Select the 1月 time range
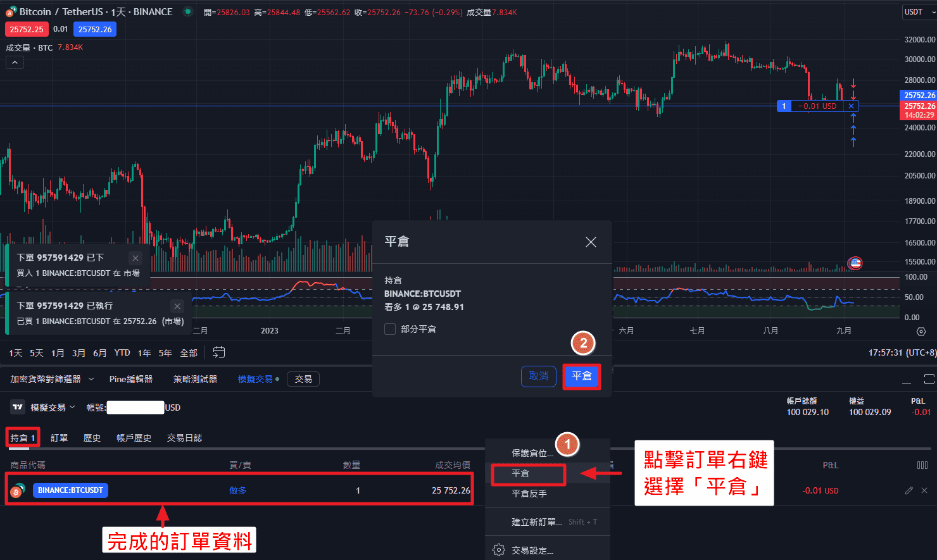 pyautogui.click(x=58, y=353)
